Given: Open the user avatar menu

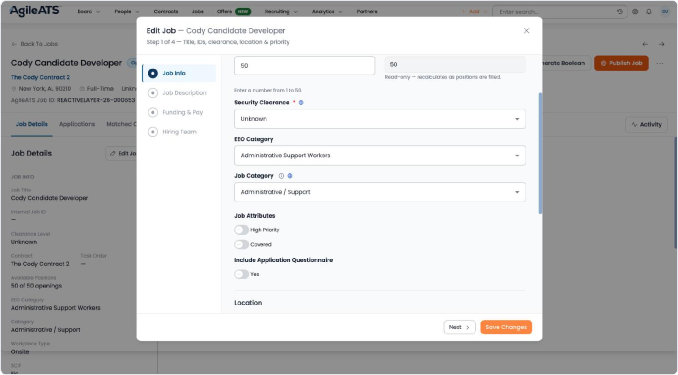Looking at the screenshot, I should (665, 12).
